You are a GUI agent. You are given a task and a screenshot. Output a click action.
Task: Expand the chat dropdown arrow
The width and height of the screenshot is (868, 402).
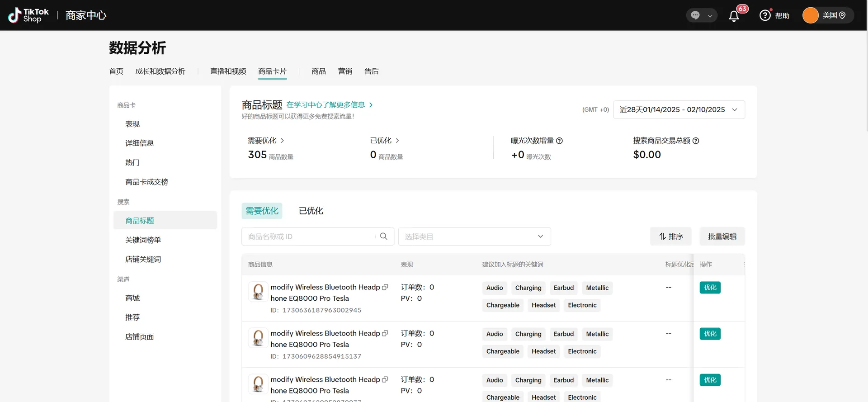710,16
